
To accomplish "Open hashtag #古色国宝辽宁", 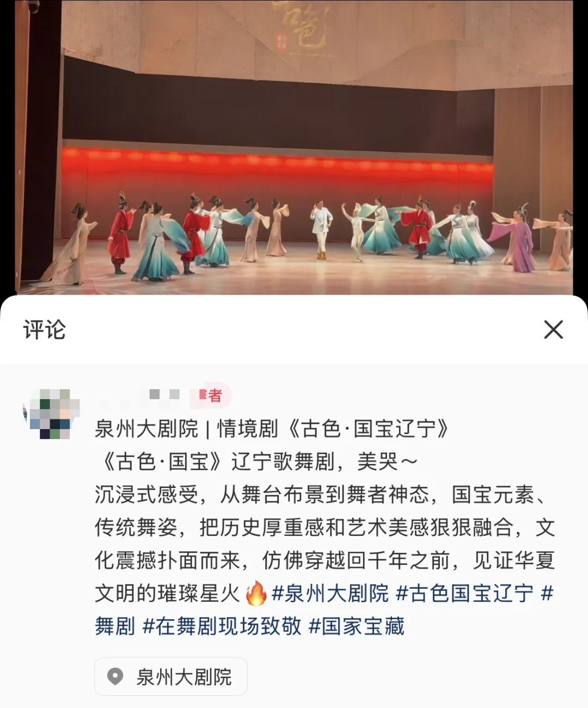I will (464, 593).
